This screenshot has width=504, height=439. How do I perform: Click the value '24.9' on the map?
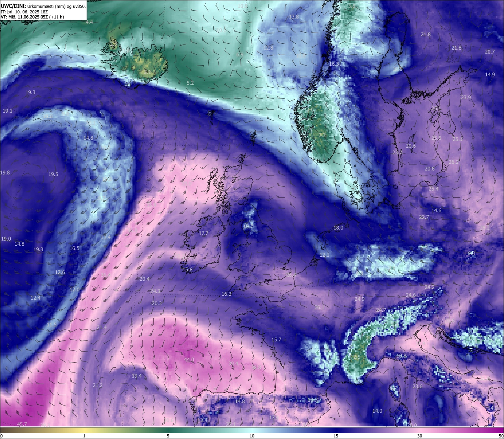point(359,299)
